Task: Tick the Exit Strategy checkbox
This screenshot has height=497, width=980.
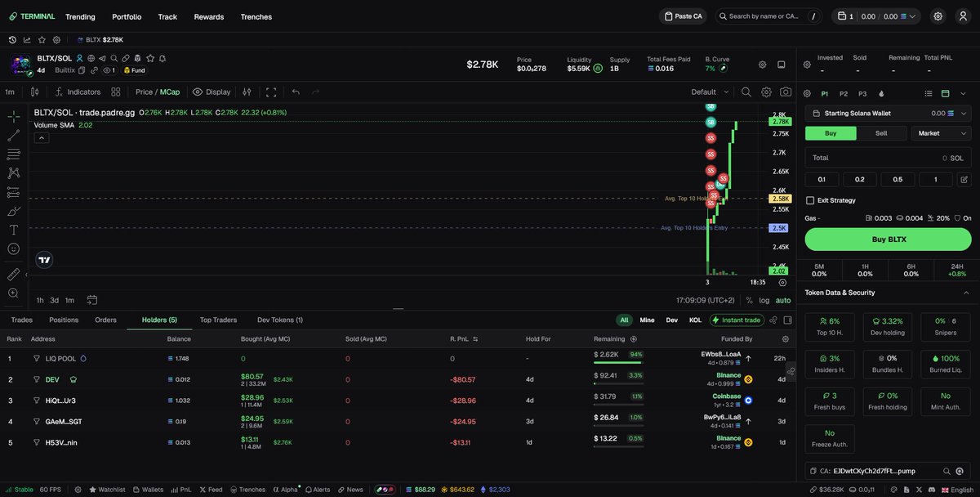Action: pyautogui.click(x=810, y=200)
